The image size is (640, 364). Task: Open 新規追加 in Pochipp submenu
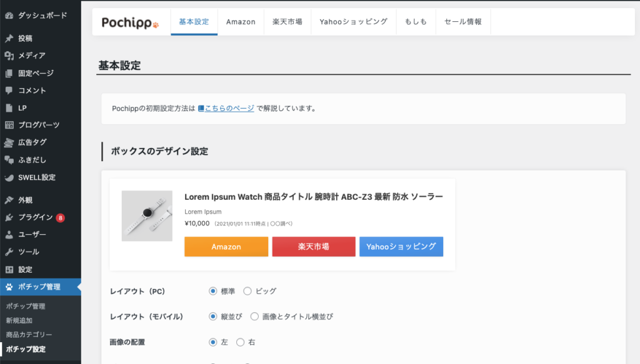19,320
